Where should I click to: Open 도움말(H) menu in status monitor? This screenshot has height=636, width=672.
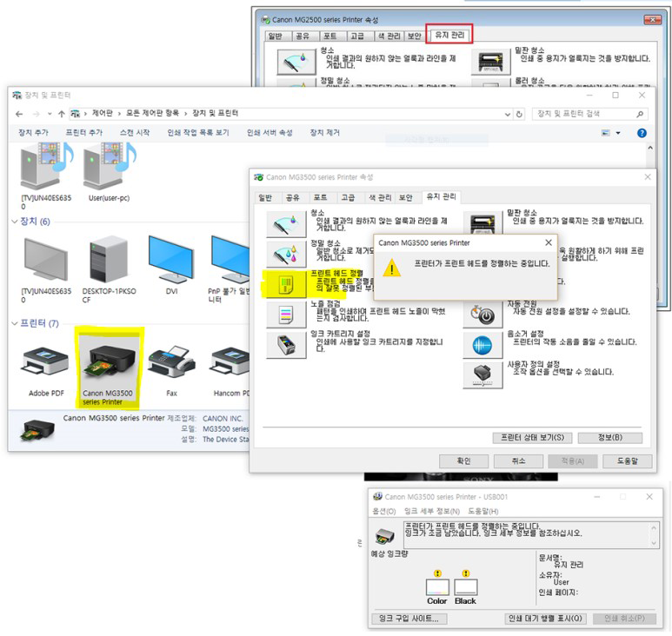(x=483, y=511)
